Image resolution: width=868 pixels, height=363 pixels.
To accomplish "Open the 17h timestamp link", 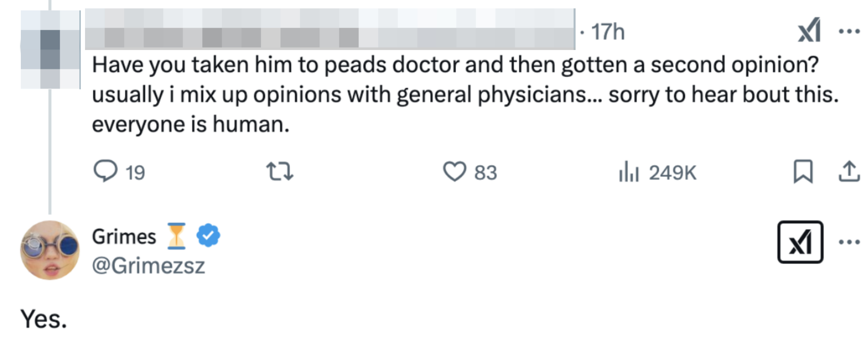I will point(608,32).
